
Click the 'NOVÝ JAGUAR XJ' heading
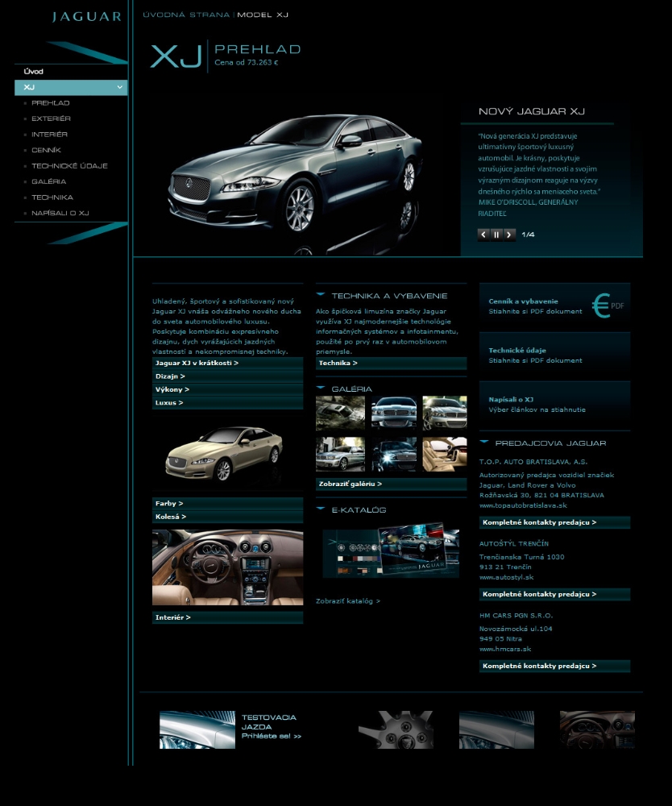click(532, 111)
